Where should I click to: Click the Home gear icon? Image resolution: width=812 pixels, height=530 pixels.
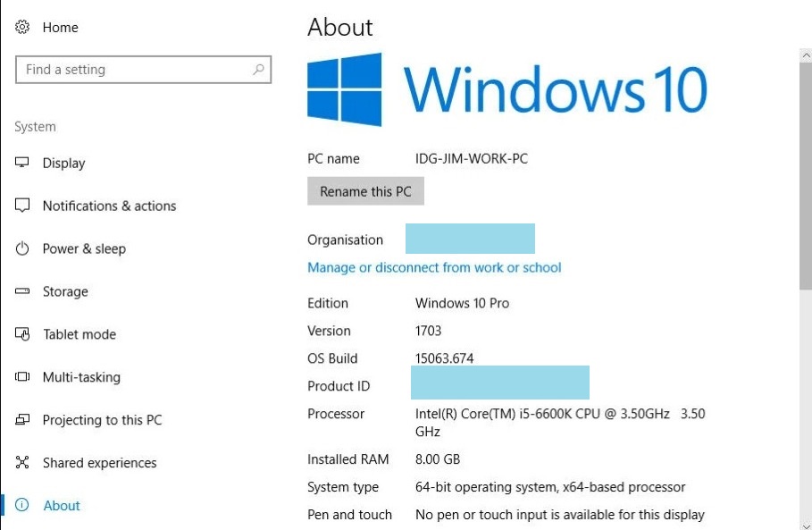[x=22, y=28]
